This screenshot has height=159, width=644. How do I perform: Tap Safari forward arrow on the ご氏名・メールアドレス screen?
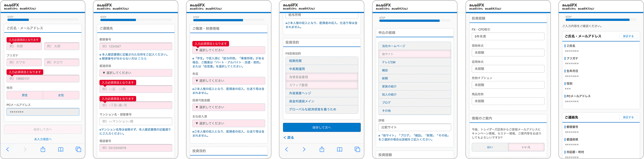pyautogui.click(x=25, y=149)
